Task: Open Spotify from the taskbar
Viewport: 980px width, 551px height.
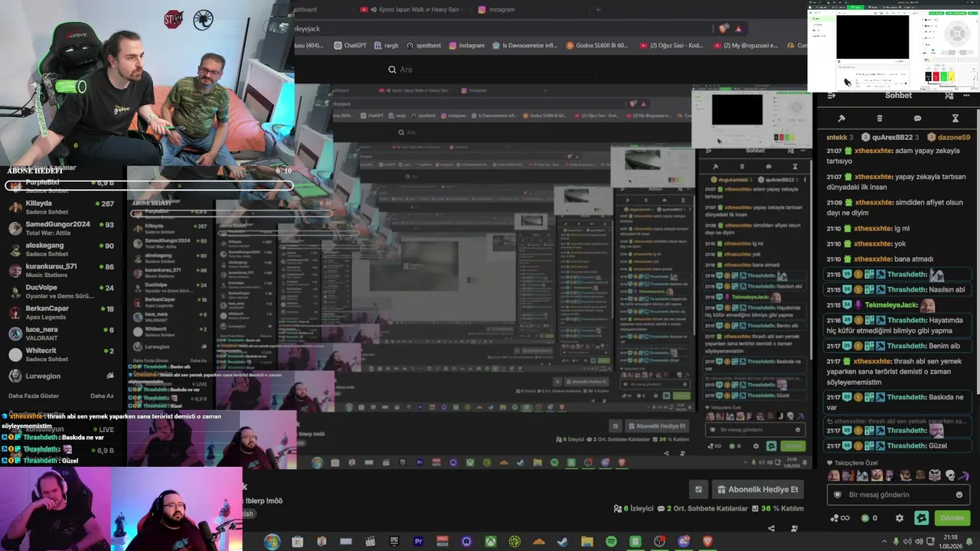Action: pyautogui.click(x=611, y=542)
